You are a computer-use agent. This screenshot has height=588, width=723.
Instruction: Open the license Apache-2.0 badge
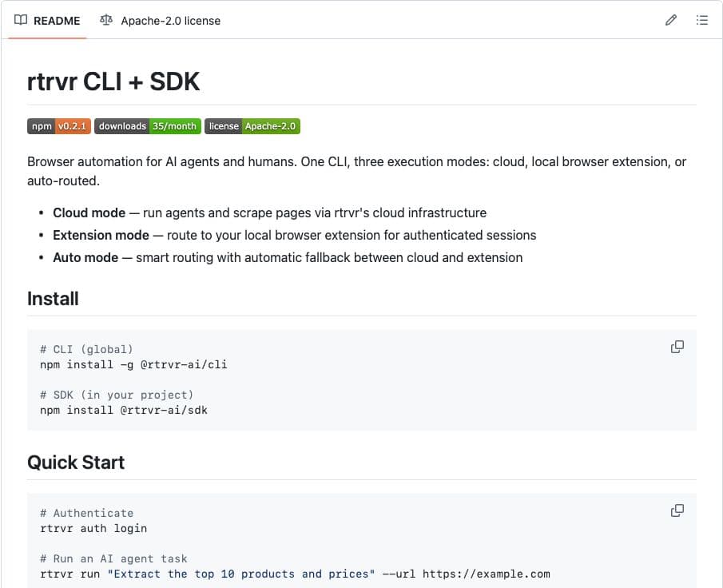click(252, 126)
